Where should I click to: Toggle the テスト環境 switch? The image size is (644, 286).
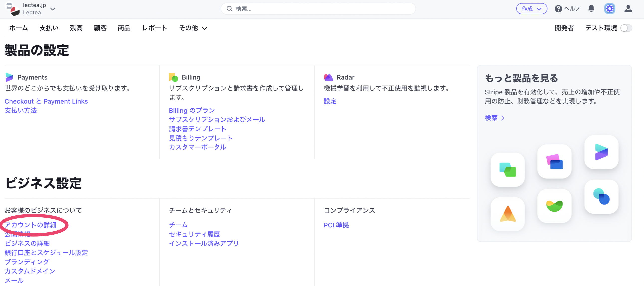626,28
